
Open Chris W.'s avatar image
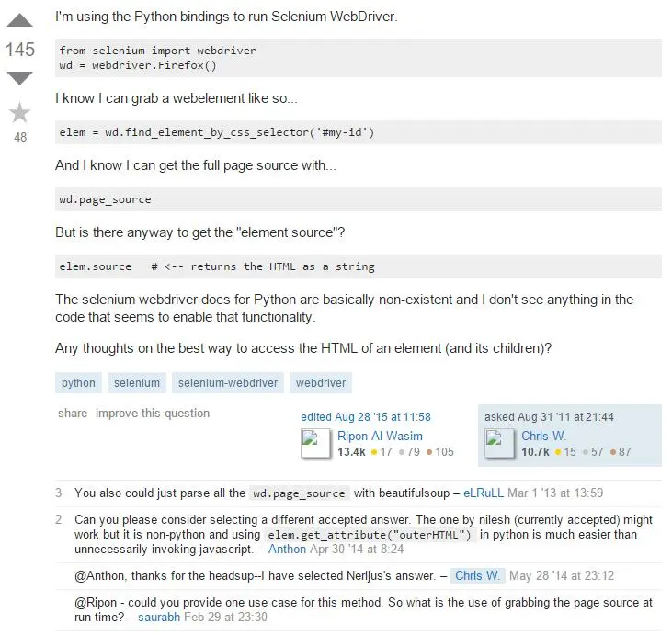point(499,444)
